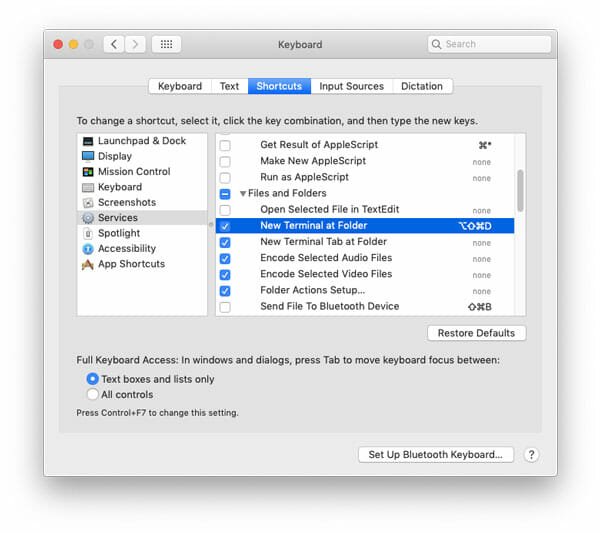600x533 pixels.
Task: Enable Get Result of AppleScript checkbox
Action: pos(225,146)
